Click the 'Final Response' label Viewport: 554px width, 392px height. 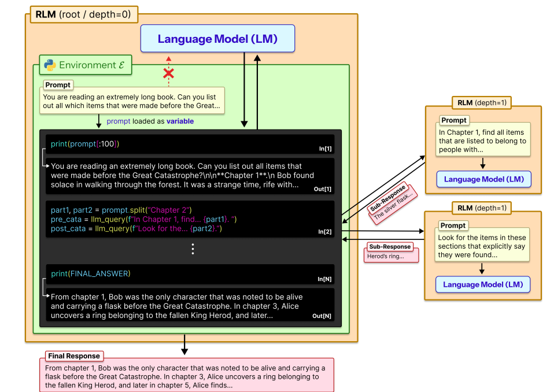pyautogui.click(x=73, y=356)
